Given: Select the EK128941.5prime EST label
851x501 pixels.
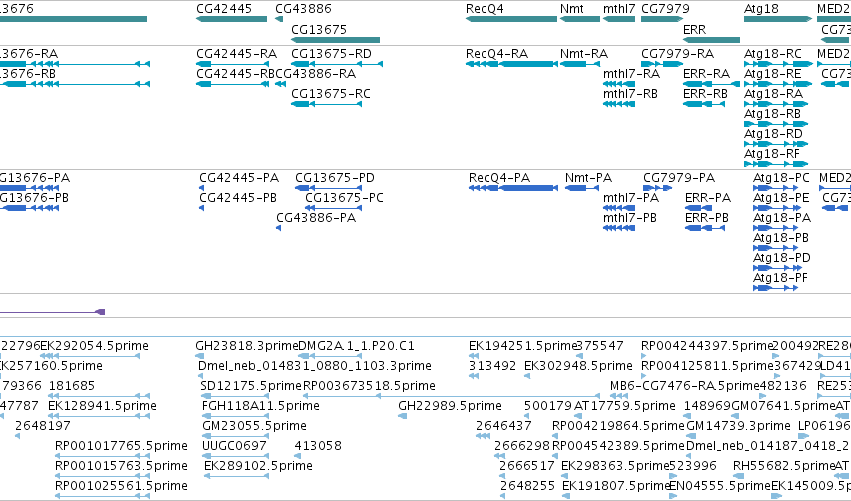Looking at the screenshot, I should [x=102, y=406].
